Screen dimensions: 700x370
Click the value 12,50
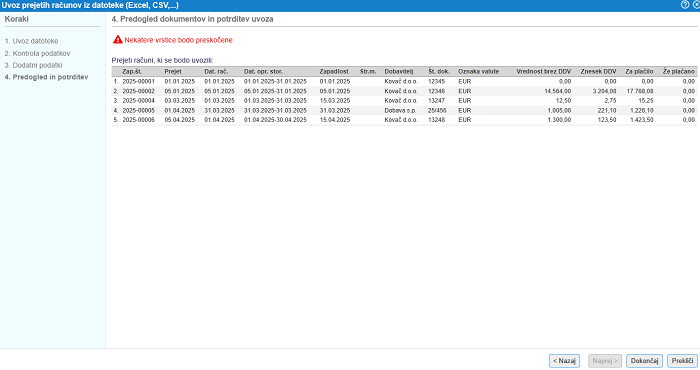tap(563, 101)
